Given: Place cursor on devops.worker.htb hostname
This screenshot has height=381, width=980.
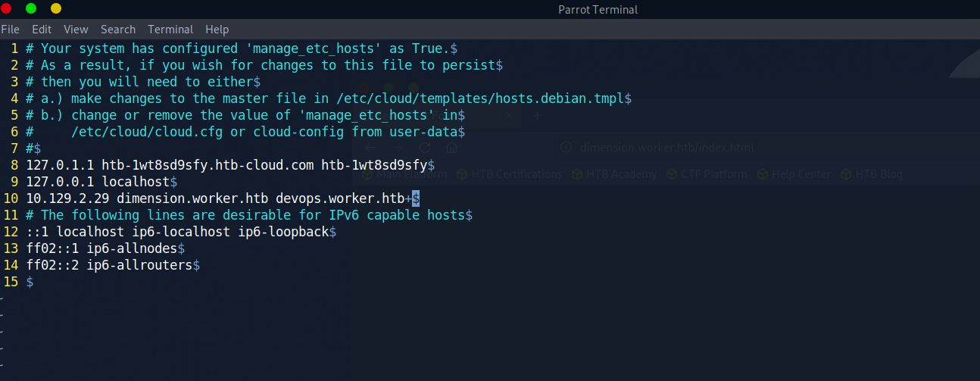Looking at the screenshot, I should [x=339, y=198].
